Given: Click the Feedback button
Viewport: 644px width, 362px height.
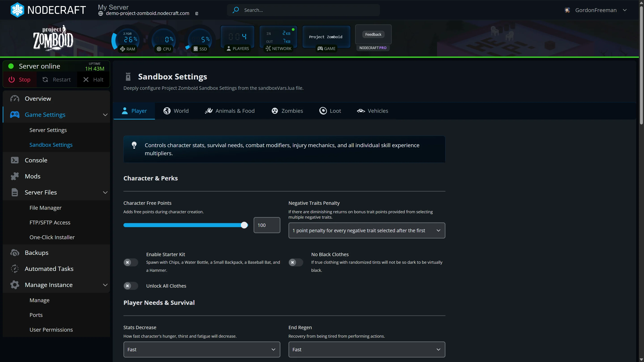Looking at the screenshot, I should (373, 34).
